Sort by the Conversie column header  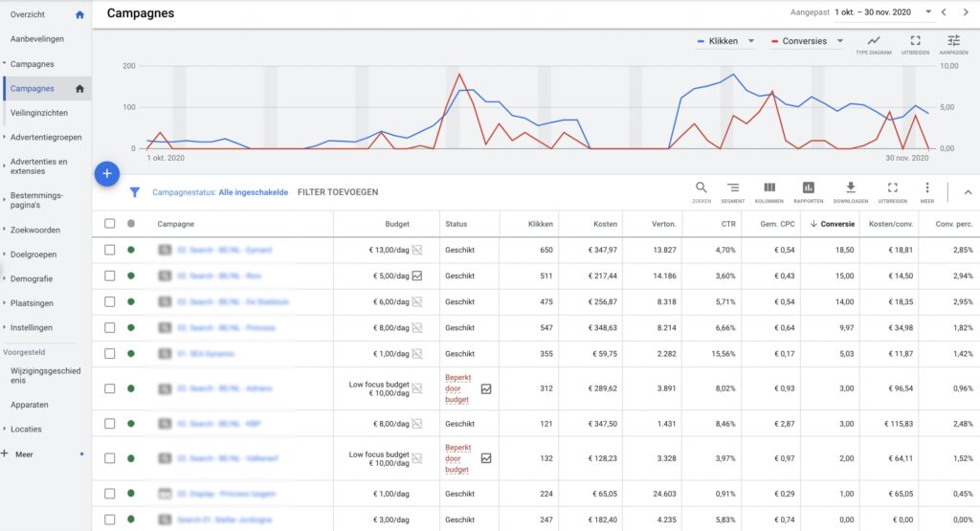click(836, 224)
